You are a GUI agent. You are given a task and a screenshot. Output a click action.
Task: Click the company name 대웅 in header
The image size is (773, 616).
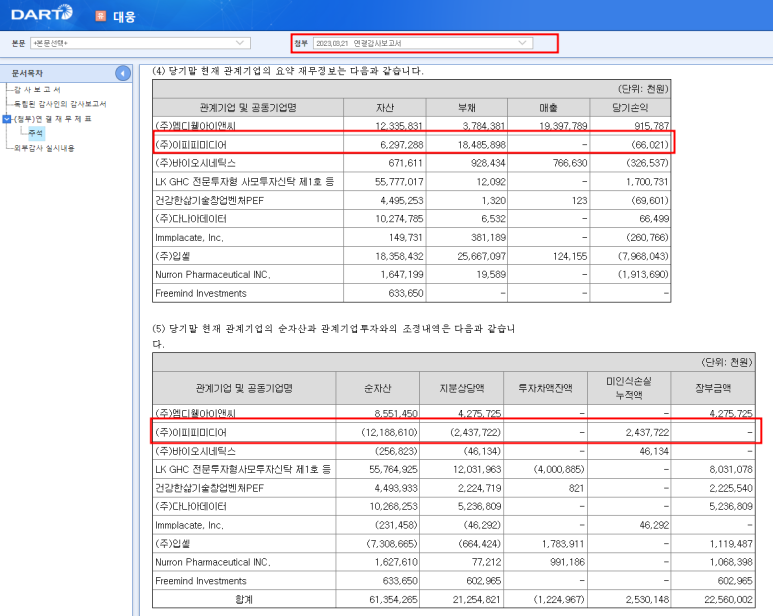pyautogui.click(x=124, y=17)
